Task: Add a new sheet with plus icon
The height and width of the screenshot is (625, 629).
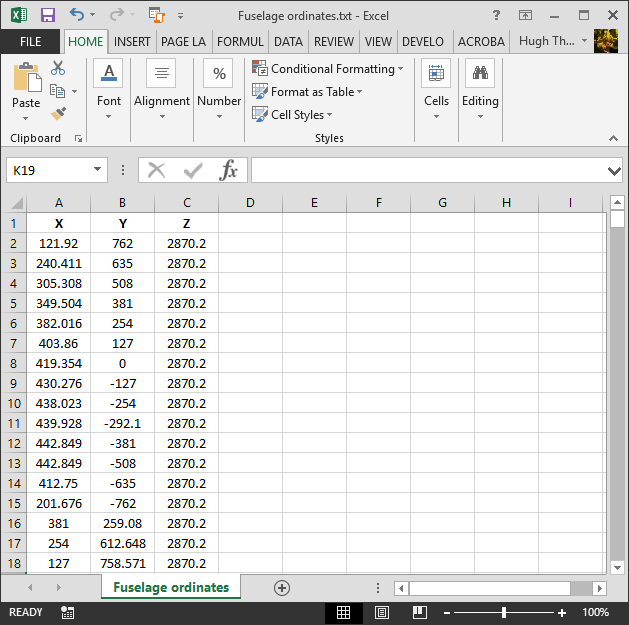Action: pyautogui.click(x=282, y=588)
